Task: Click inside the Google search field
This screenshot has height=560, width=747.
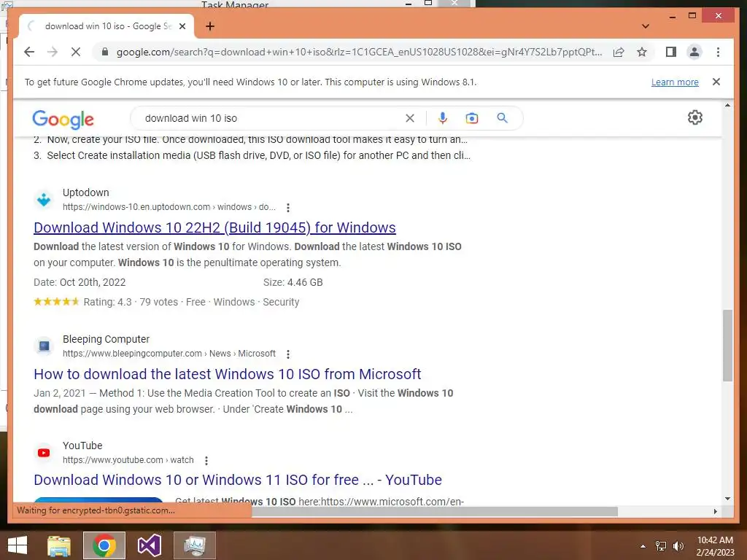Action: (271, 118)
